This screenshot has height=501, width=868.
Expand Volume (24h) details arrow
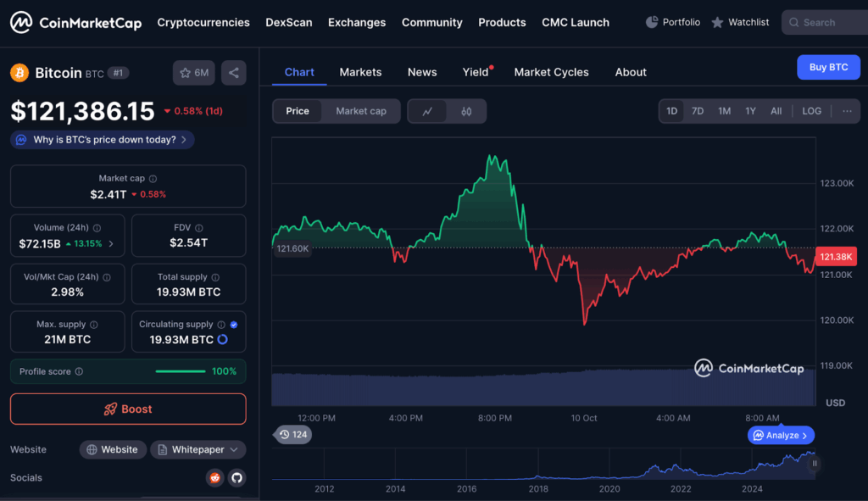point(111,243)
